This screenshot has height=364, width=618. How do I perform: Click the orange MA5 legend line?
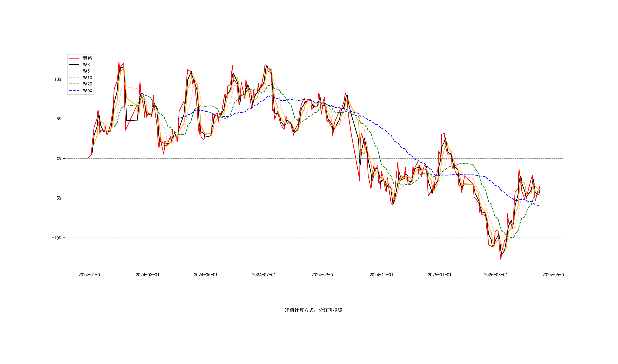74,71
